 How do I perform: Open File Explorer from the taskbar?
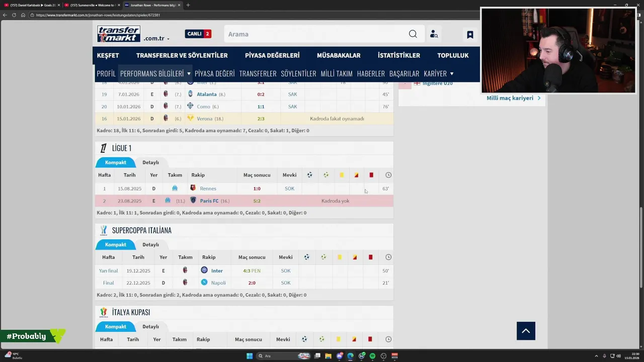[x=328, y=356]
